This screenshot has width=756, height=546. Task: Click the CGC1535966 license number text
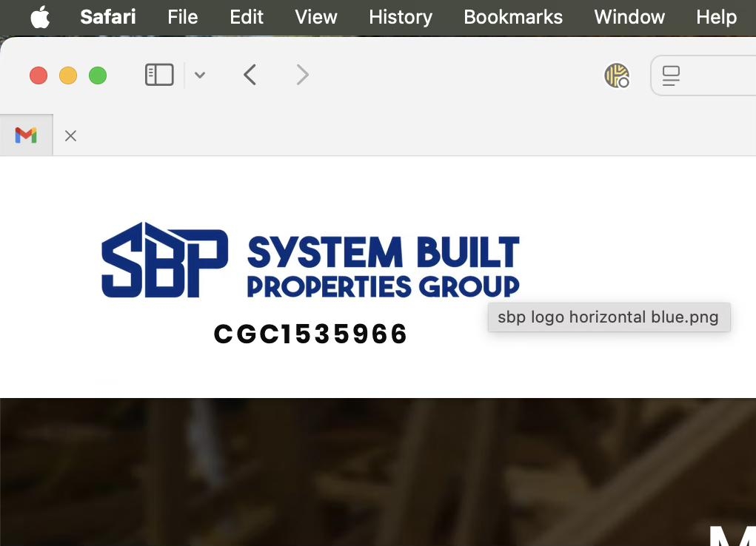(x=310, y=334)
